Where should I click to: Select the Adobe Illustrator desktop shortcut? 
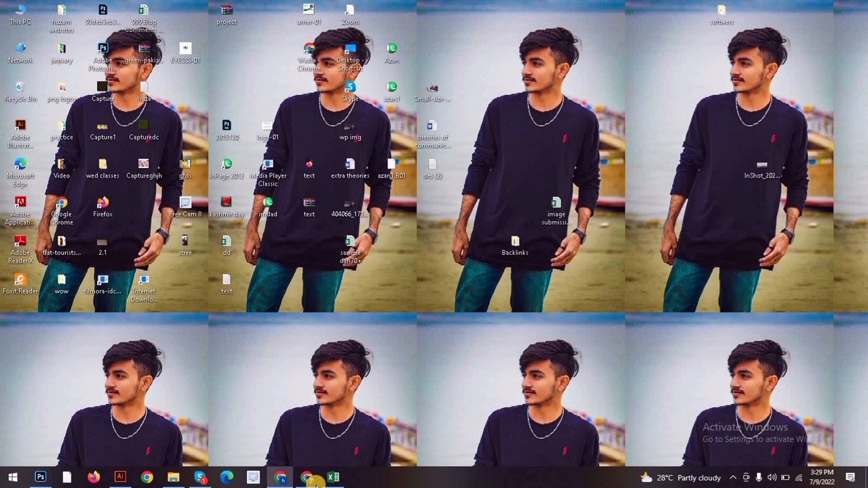click(x=20, y=134)
